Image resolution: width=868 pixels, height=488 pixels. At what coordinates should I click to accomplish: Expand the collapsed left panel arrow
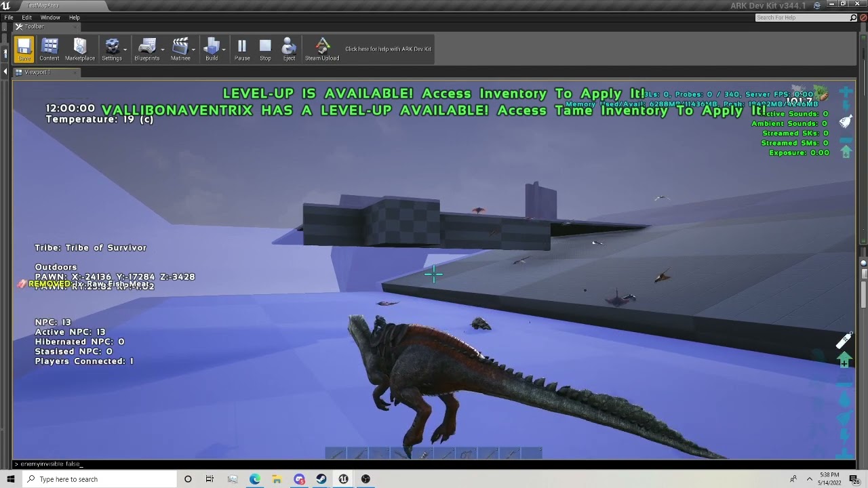point(5,71)
